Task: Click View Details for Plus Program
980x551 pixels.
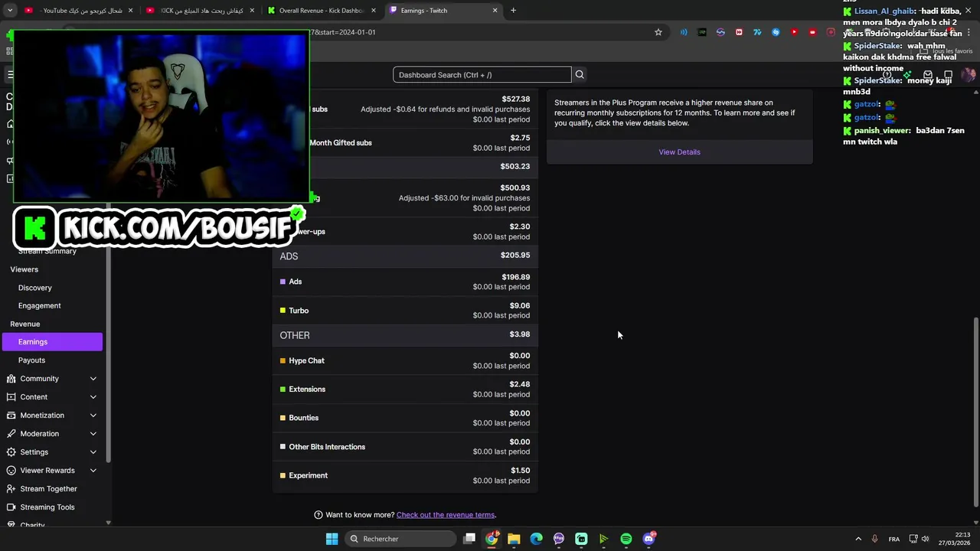Action: (x=679, y=152)
